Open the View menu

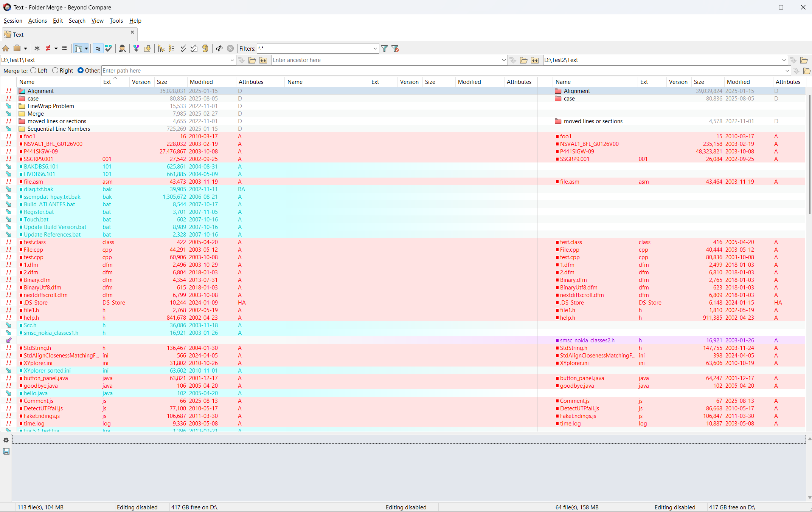[97, 21]
